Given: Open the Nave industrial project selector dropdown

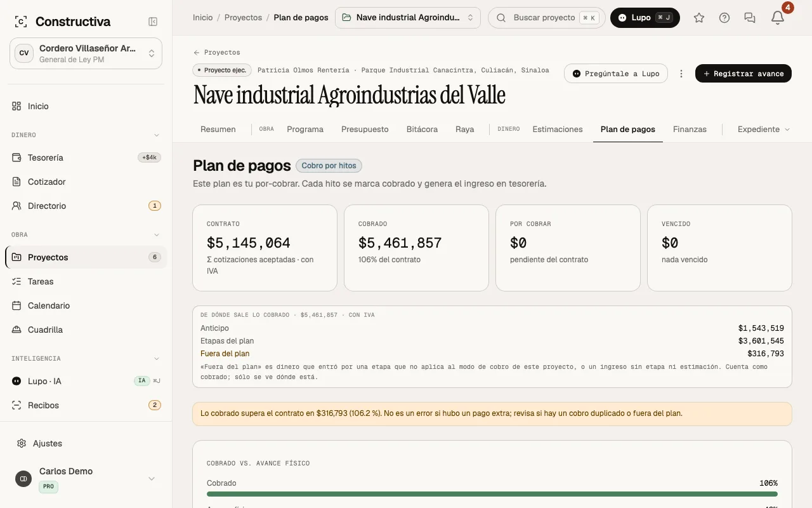Looking at the screenshot, I should [x=408, y=18].
